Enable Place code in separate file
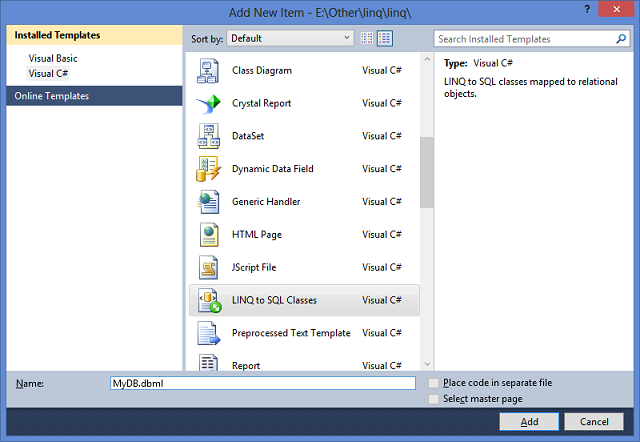640x442 pixels. click(x=433, y=383)
